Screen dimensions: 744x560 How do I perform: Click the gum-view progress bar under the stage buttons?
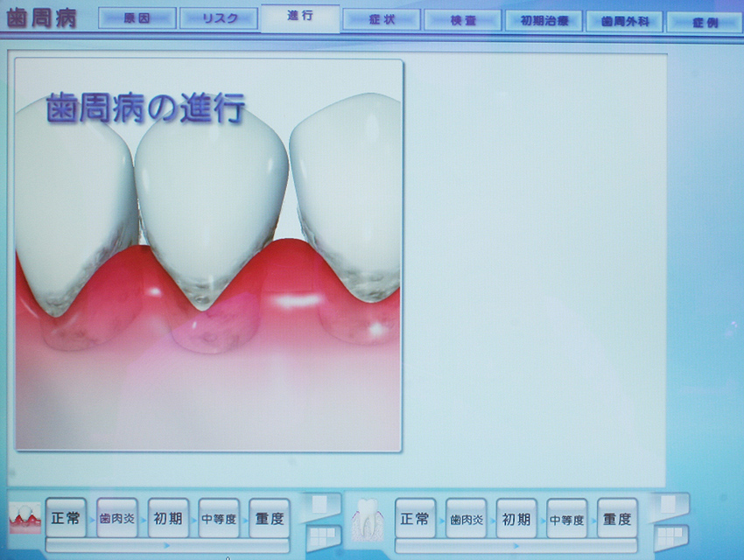pyautogui.click(x=167, y=545)
